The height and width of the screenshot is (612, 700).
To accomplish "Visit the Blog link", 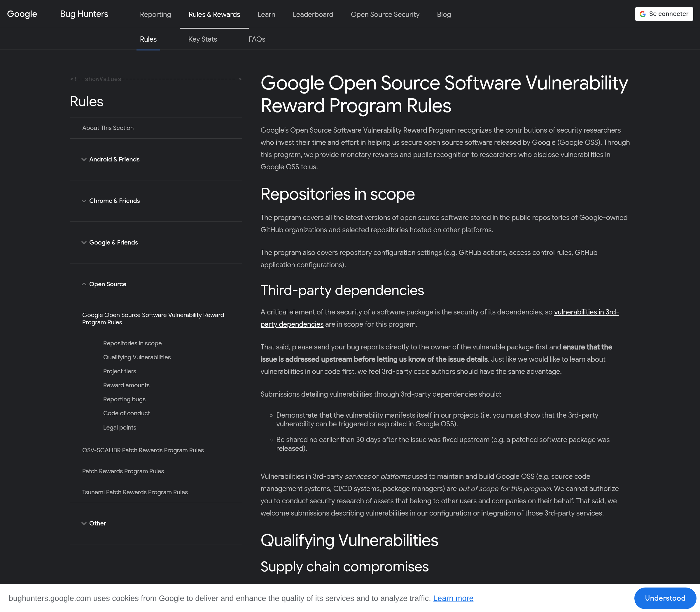I will [444, 14].
